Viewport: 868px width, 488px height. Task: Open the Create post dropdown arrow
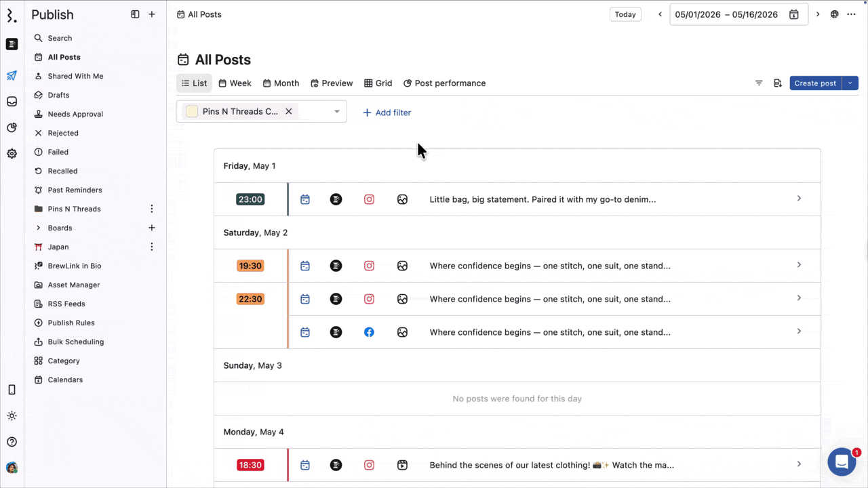tap(850, 83)
